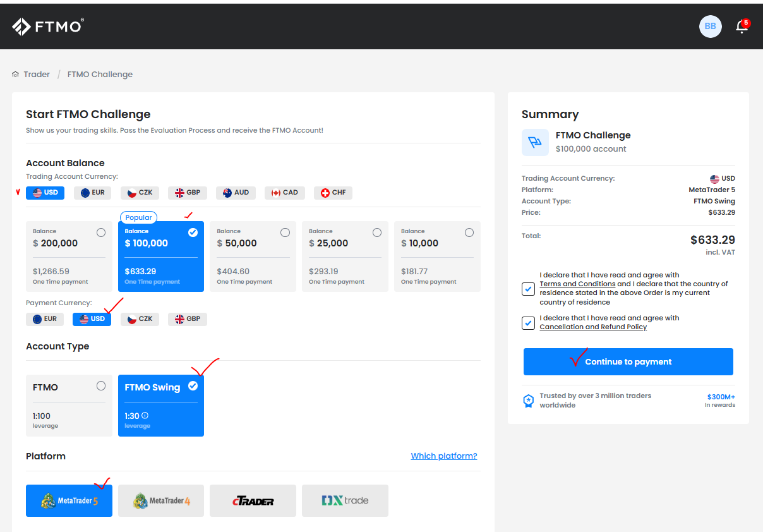Screen dimensions: 763x532
Task: Choose the MetaTrader 5 platform
Action: (x=69, y=501)
